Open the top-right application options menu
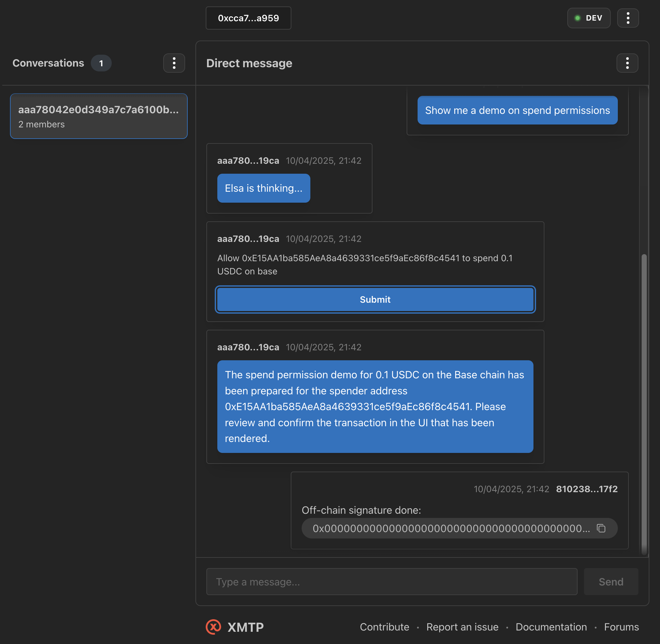Viewport: 660px width, 644px height. tap(628, 18)
